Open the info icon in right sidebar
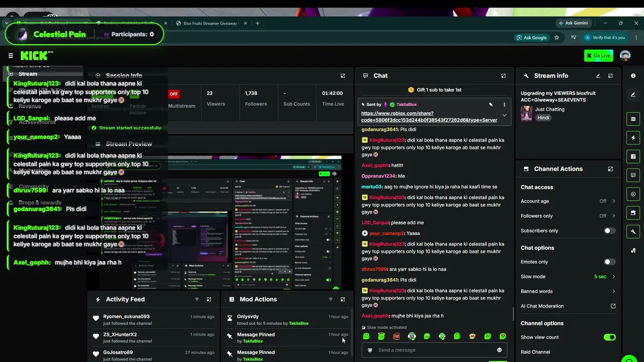 click(633, 76)
